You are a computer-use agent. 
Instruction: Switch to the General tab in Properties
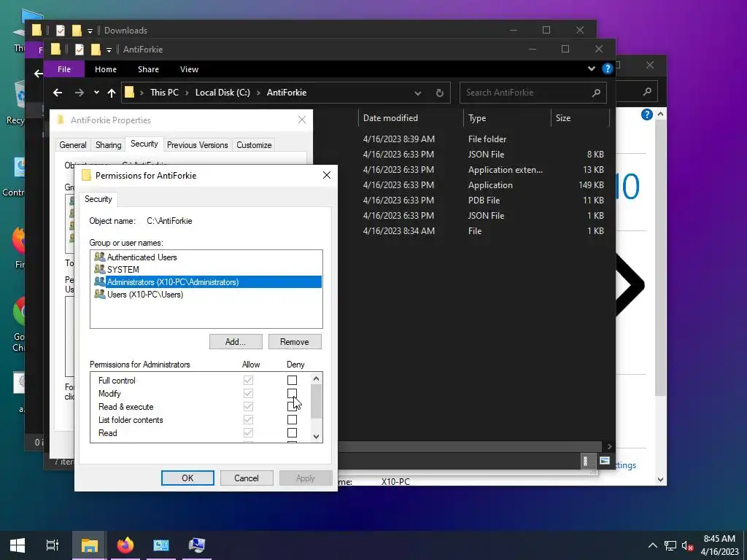pos(73,145)
